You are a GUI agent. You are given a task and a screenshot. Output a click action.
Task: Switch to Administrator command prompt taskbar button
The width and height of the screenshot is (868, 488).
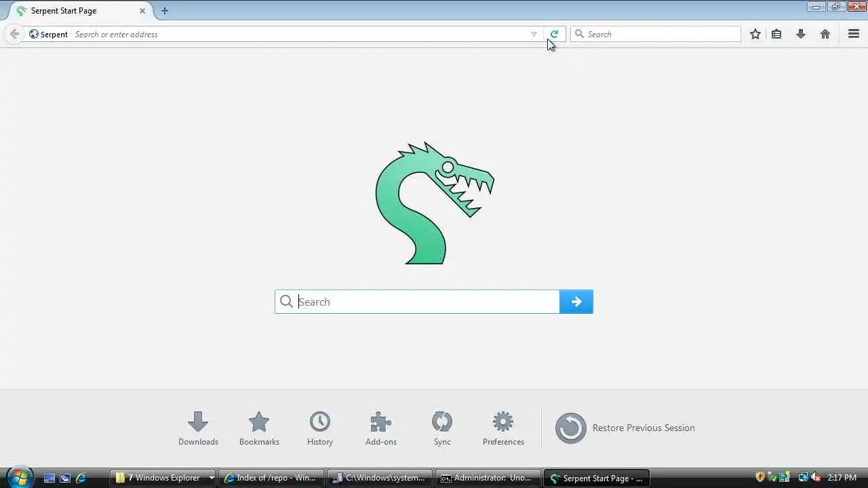[x=488, y=478]
